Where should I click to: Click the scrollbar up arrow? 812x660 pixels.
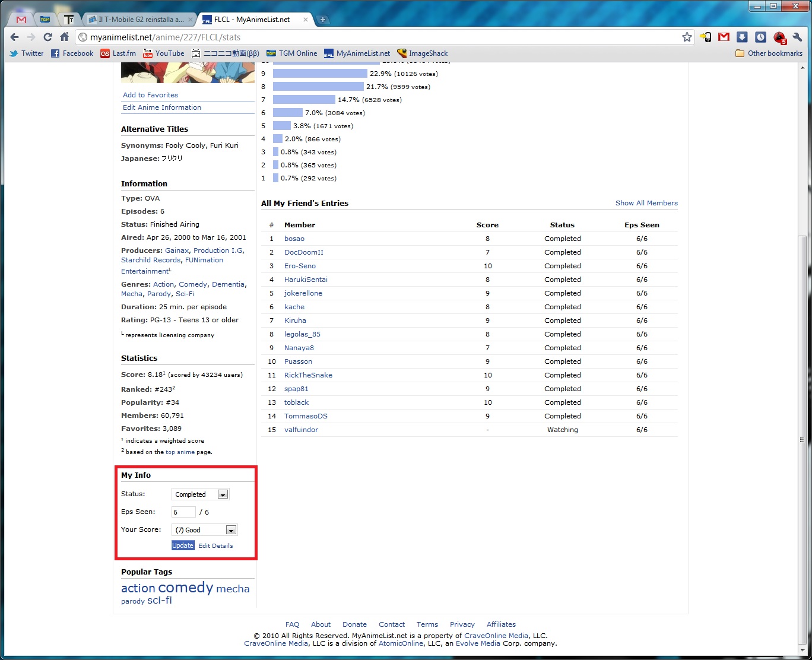802,67
